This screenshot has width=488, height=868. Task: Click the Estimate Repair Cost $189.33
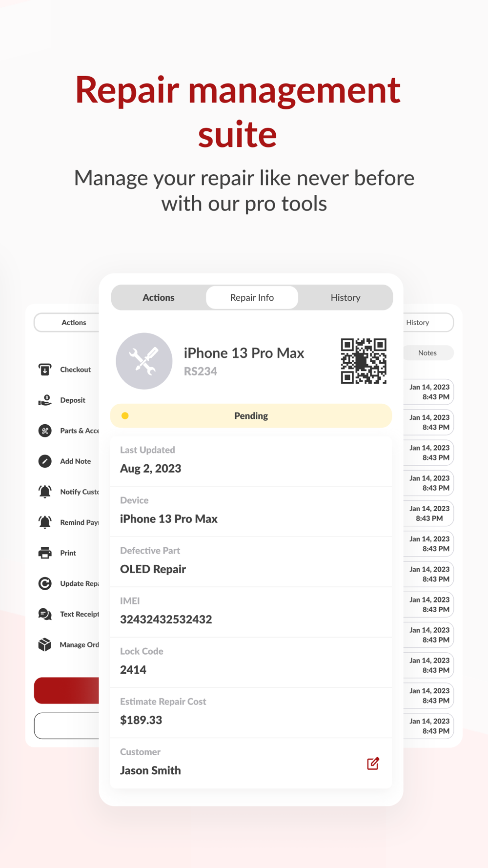[x=141, y=720]
